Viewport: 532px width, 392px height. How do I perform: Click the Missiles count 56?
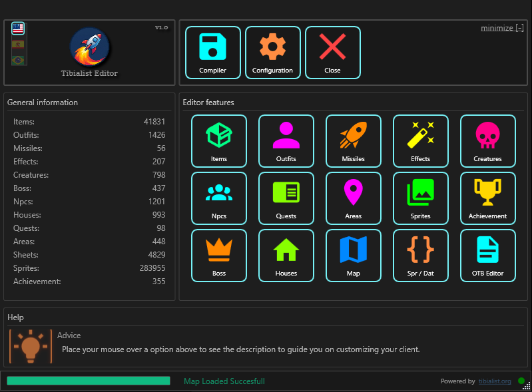pyautogui.click(x=161, y=148)
